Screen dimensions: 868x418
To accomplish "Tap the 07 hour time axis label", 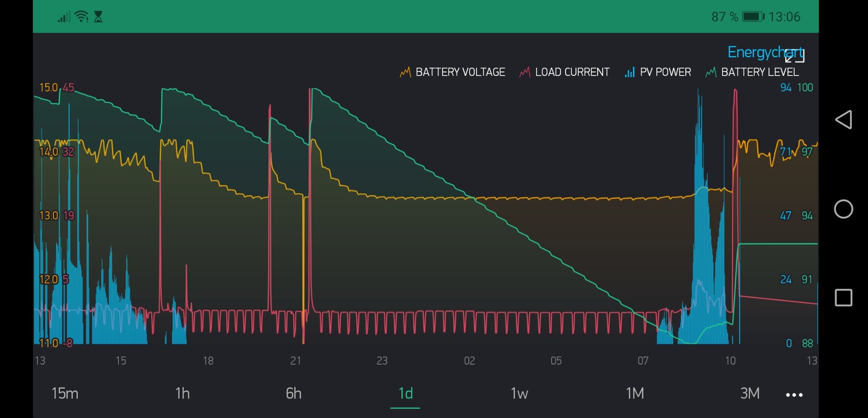I will [x=643, y=361].
